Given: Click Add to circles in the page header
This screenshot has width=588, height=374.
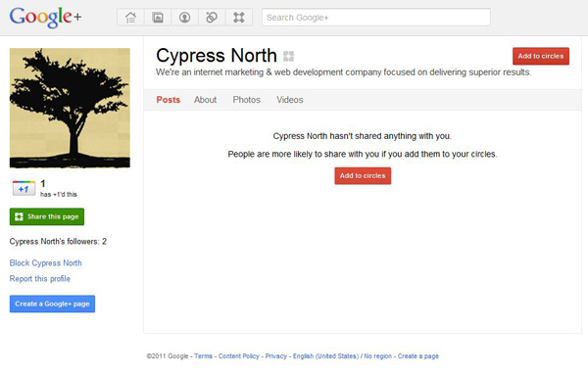Looking at the screenshot, I should (x=541, y=56).
